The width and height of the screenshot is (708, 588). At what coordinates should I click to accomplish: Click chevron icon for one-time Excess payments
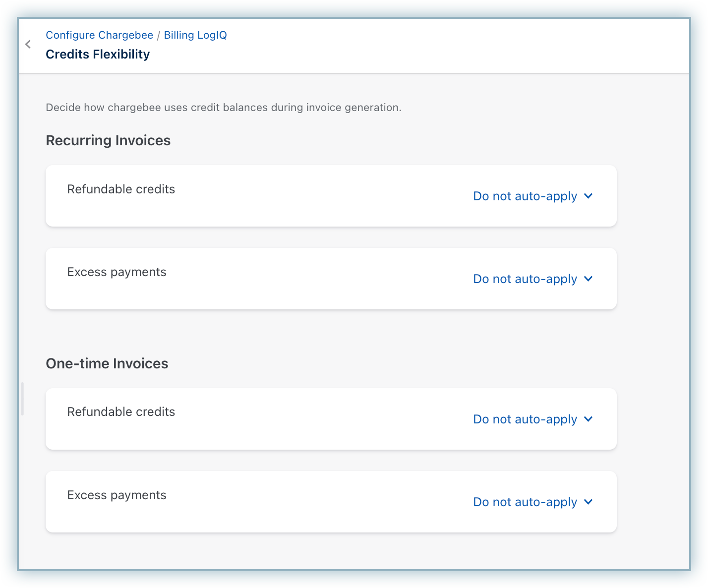[x=589, y=502]
